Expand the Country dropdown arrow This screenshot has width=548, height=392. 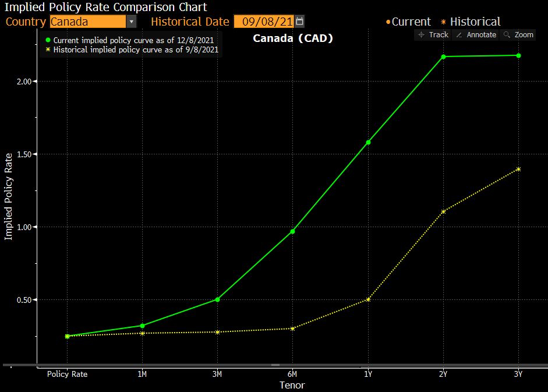point(131,22)
